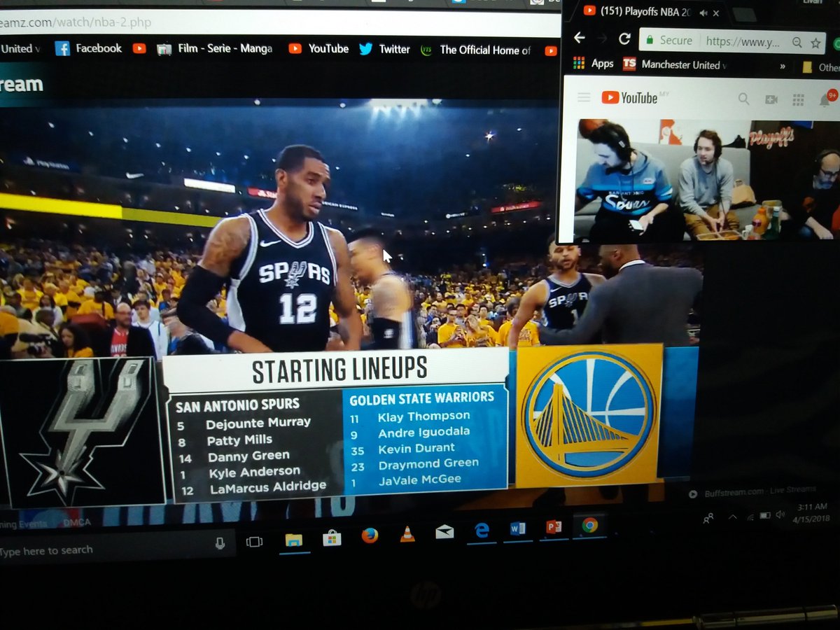This screenshot has width=840, height=630.
Task: Open Microsoft Edge from the taskbar
Action: [x=482, y=530]
